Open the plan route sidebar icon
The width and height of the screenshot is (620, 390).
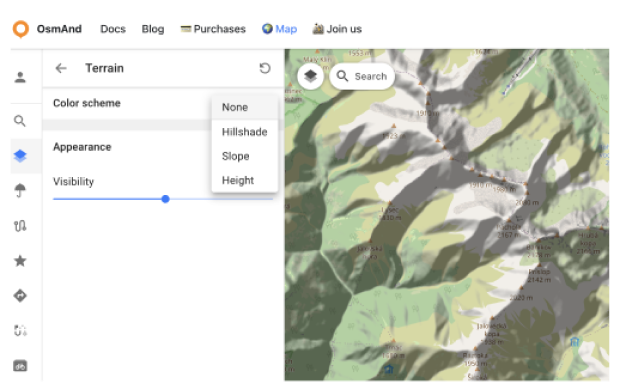point(20,330)
